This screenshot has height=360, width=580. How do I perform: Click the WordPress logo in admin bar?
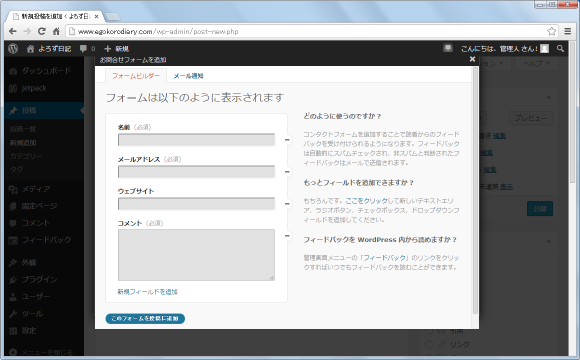[13, 48]
